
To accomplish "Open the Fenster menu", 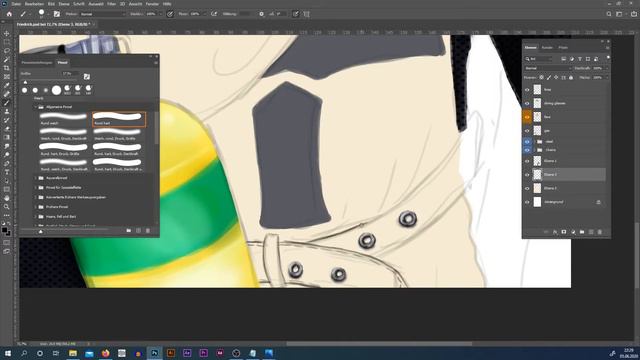I will pyautogui.click(x=152, y=4).
